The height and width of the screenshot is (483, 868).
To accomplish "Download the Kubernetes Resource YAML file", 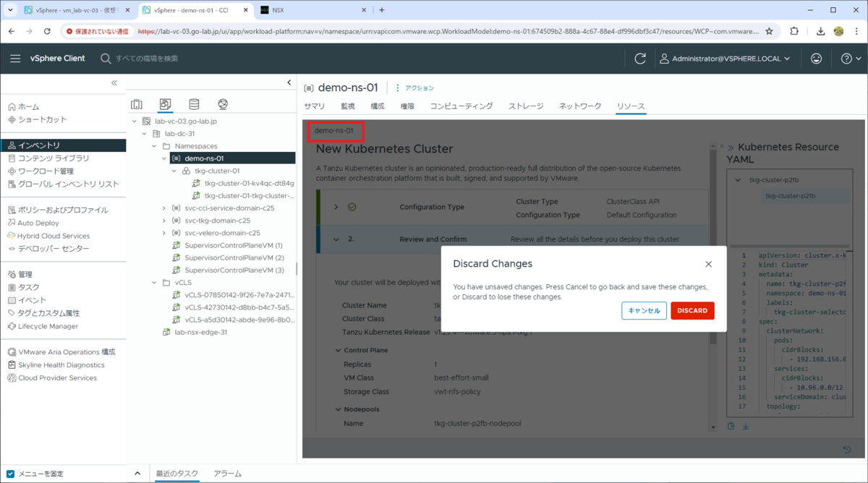I will coord(746,426).
